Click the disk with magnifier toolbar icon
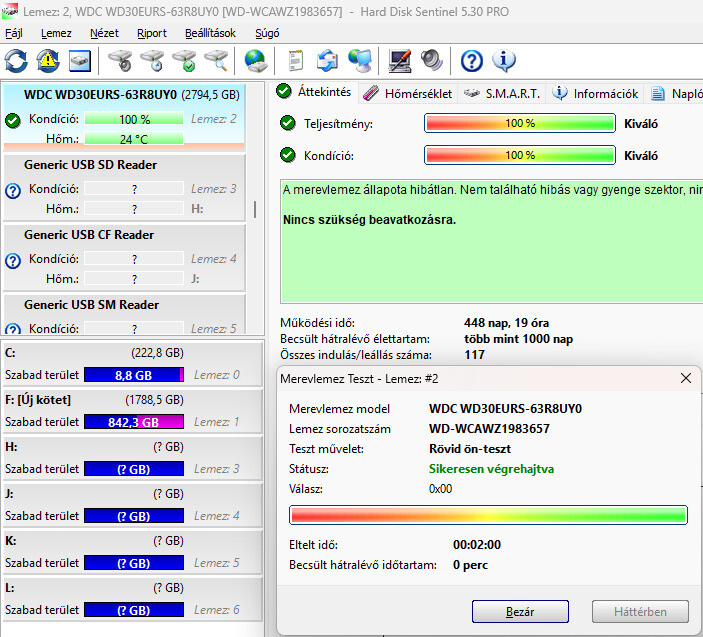 (216, 61)
